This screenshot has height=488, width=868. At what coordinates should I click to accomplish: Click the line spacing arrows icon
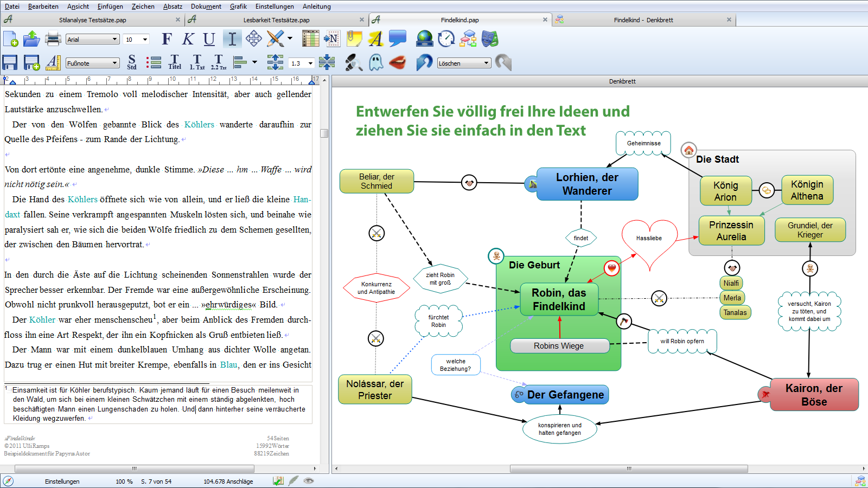(x=275, y=63)
